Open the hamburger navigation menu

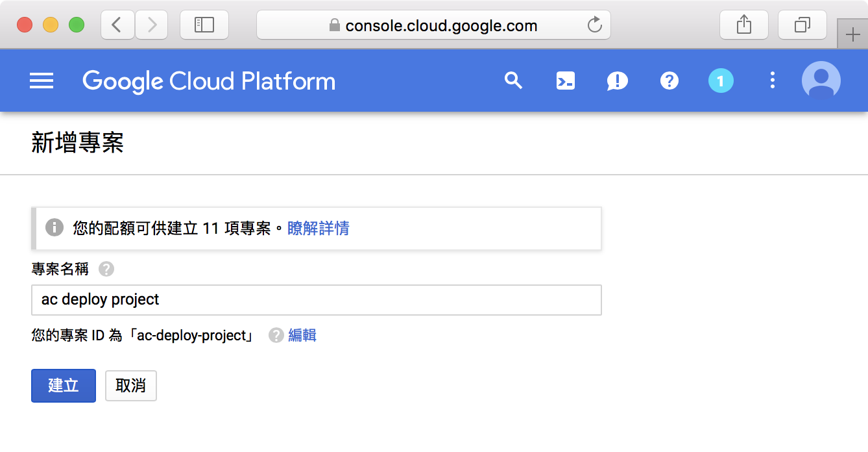[x=42, y=81]
